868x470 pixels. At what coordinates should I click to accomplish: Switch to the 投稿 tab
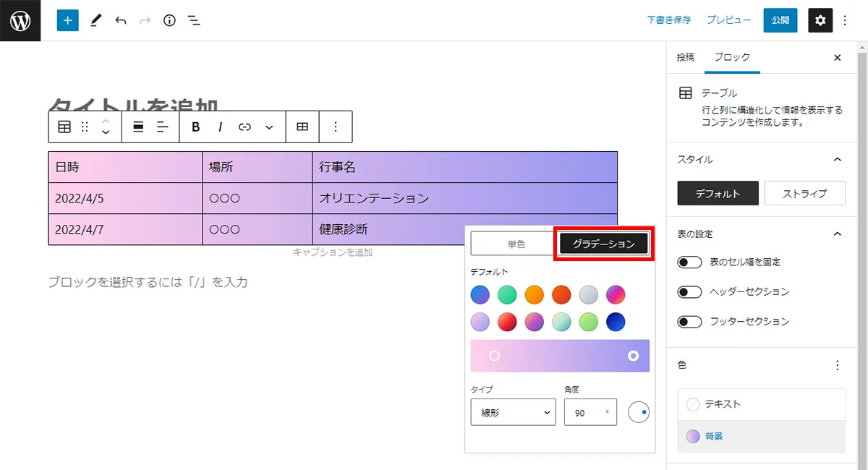[x=685, y=57]
